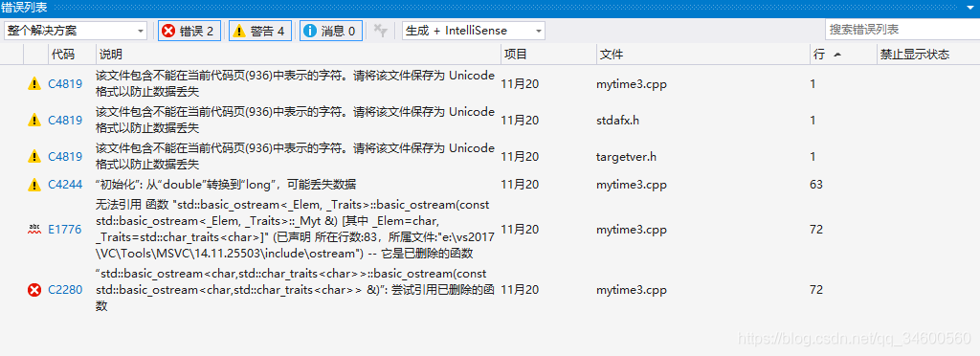Click mytime3.cpp in the first C4819 row

pyautogui.click(x=632, y=83)
